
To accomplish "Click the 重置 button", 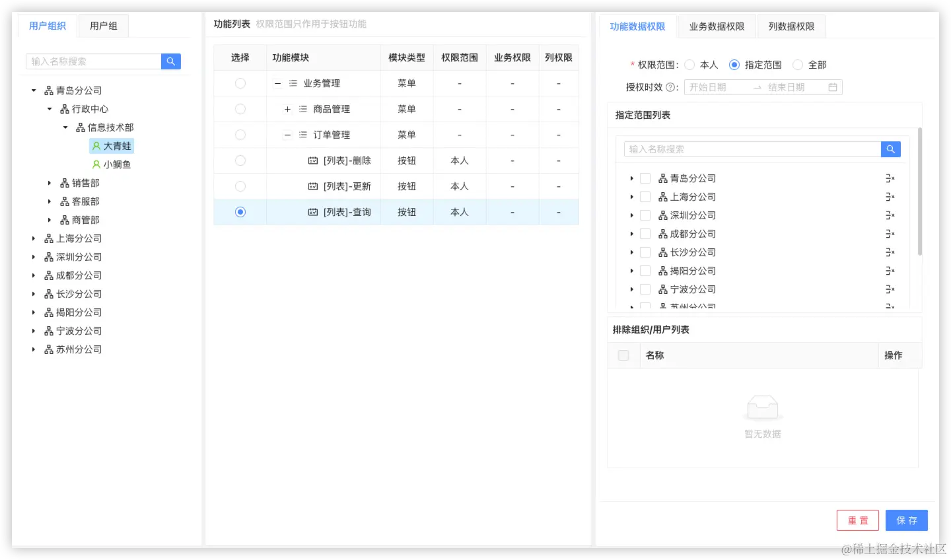I will click(x=857, y=520).
